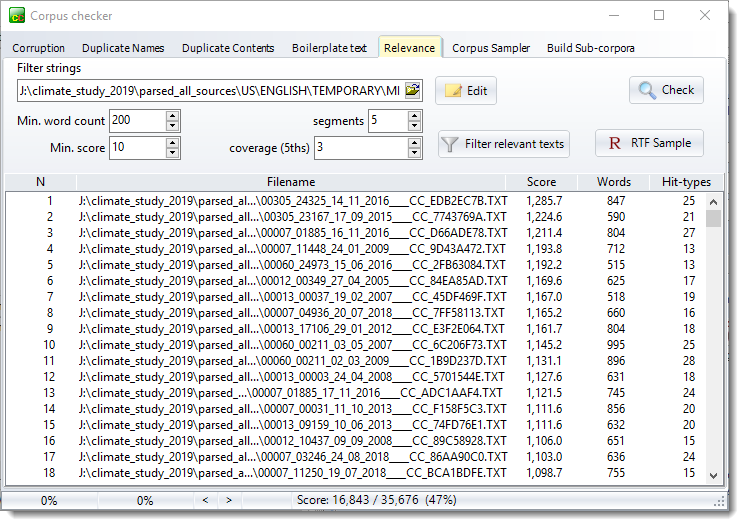Decrease the Min. score value
Screen dimensions: 744x526
coord(172,153)
